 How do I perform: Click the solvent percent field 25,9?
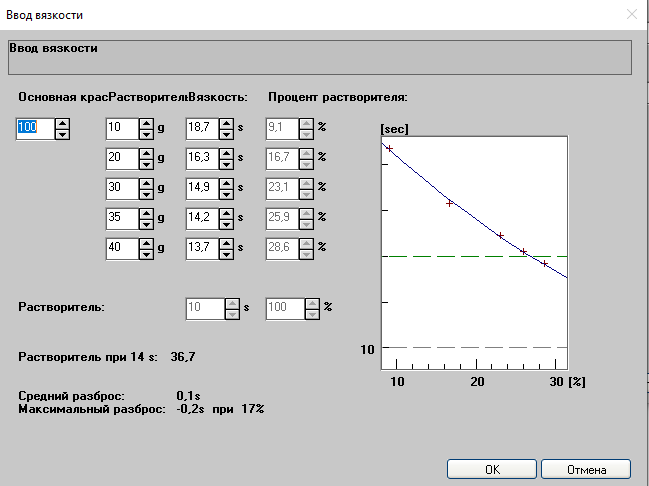pos(282,219)
